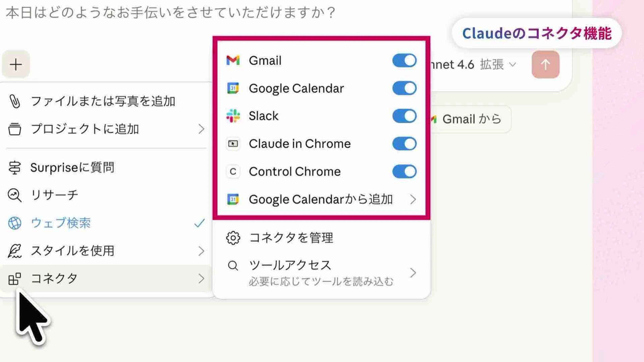
Task: Select the リサーチ menu item
Action: (55, 195)
